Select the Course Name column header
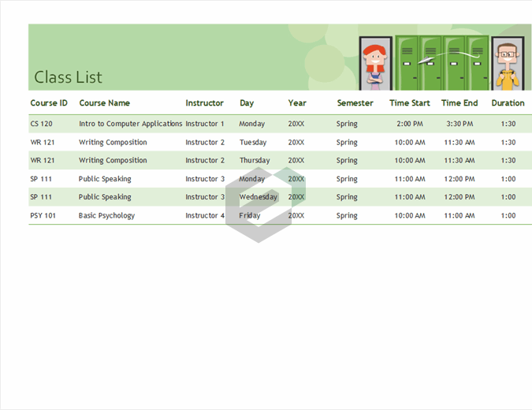532x410 pixels. pyautogui.click(x=105, y=103)
